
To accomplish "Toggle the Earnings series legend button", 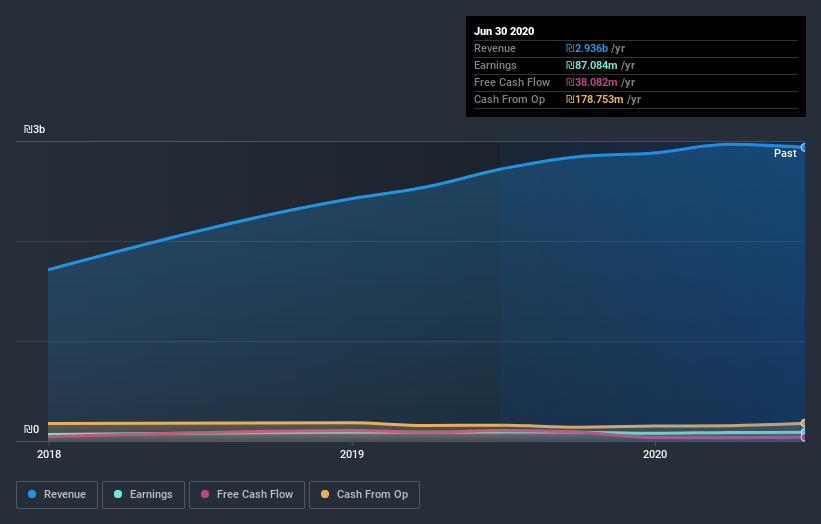I will click(x=143, y=495).
